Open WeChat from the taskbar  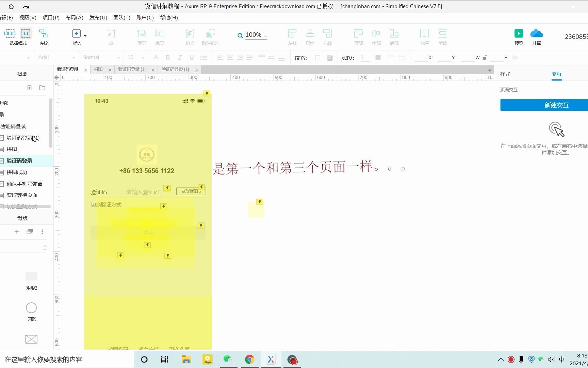coord(228,359)
